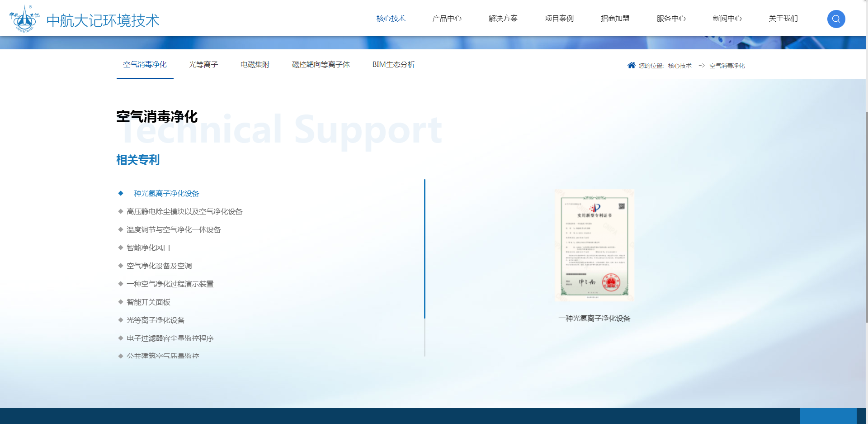Select patent 高压静电除尘模块以及空气净化设备
This screenshot has width=868, height=424.
[x=184, y=212]
